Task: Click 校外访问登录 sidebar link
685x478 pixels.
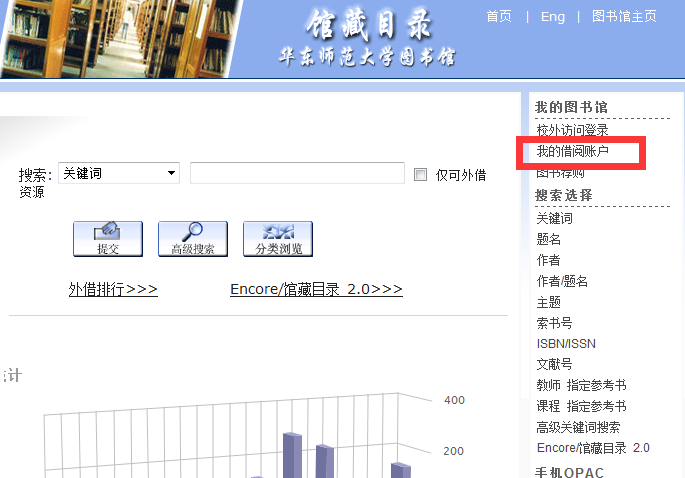Action: (x=572, y=130)
